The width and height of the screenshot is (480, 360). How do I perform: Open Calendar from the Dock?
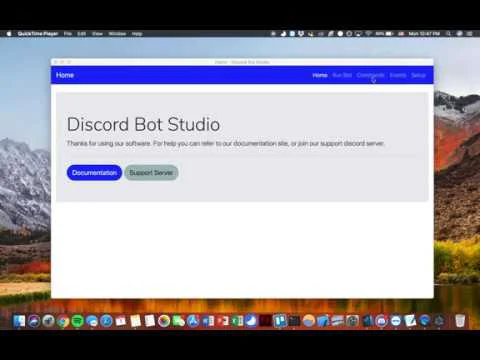coord(121,321)
